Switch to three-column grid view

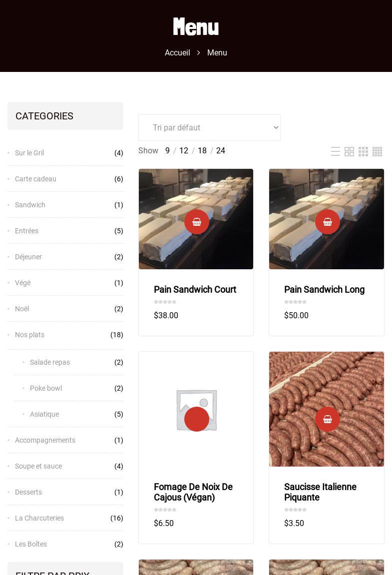tap(364, 151)
